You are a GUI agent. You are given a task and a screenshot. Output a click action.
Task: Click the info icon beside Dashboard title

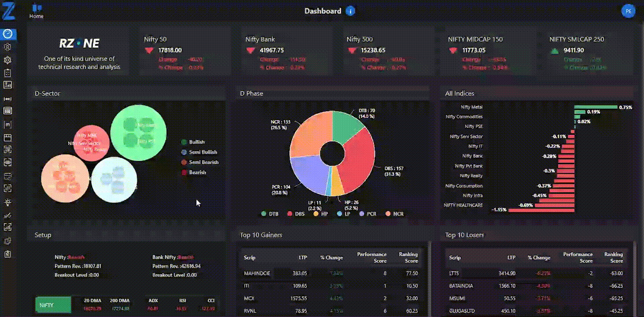tap(350, 11)
